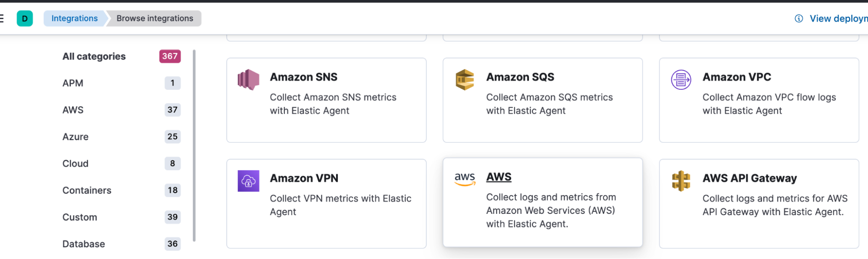Screen dimensions: 868x259
Task: Click the AWS API Gateway logo icon
Action: click(681, 181)
